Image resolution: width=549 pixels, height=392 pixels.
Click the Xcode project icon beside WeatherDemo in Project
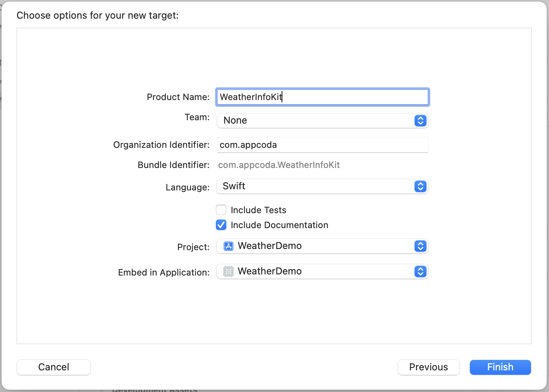pyautogui.click(x=228, y=246)
